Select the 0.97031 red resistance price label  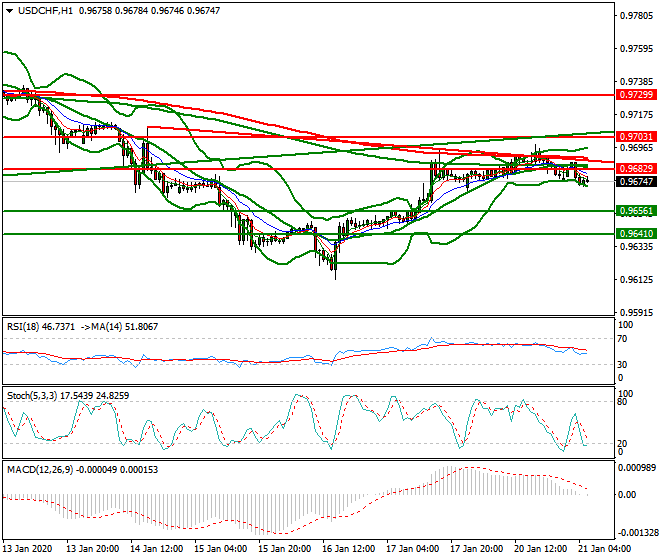[637, 137]
